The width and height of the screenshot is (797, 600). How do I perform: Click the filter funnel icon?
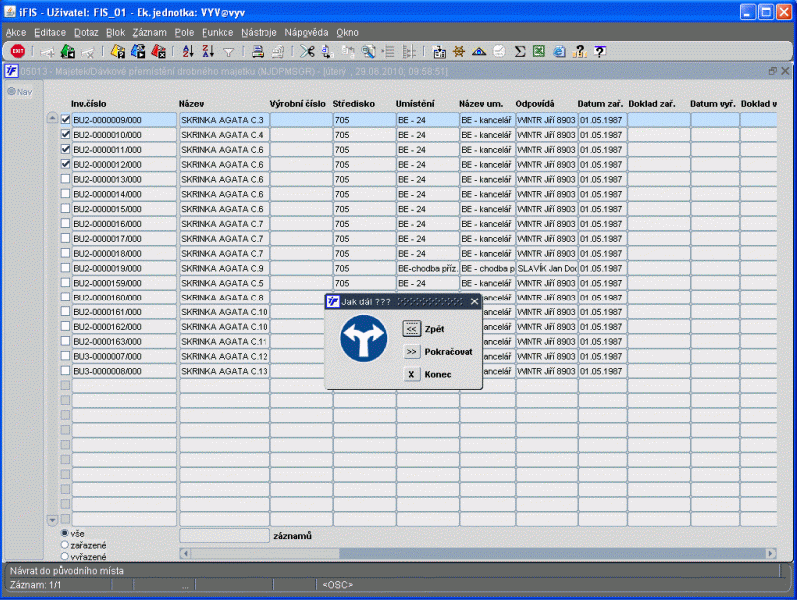click(x=229, y=52)
